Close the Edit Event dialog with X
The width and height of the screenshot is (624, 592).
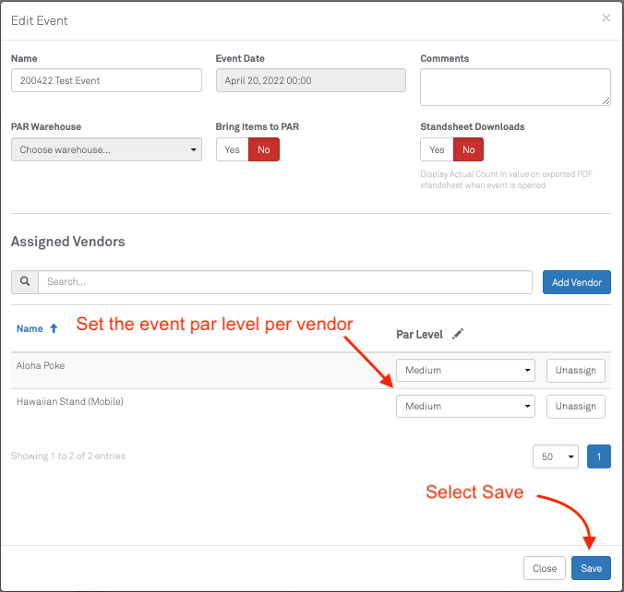pos(605,18)
